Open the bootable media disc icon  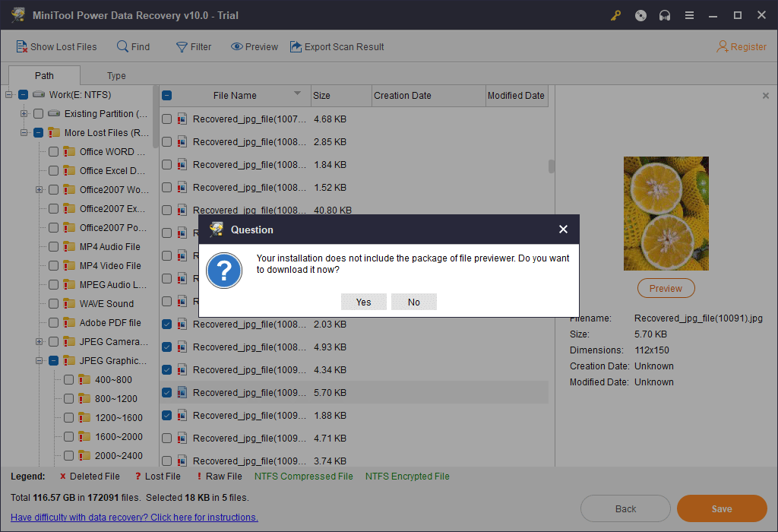(x=640, y=15)
